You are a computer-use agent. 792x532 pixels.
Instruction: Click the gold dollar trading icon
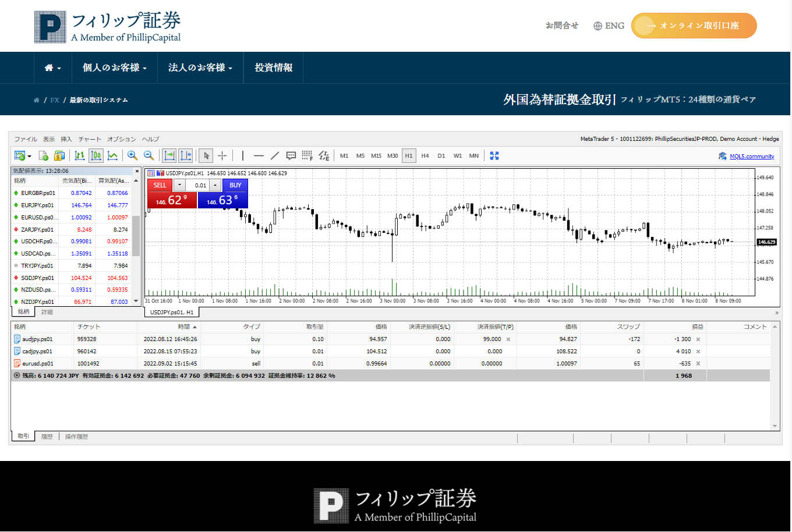(59, 155)
